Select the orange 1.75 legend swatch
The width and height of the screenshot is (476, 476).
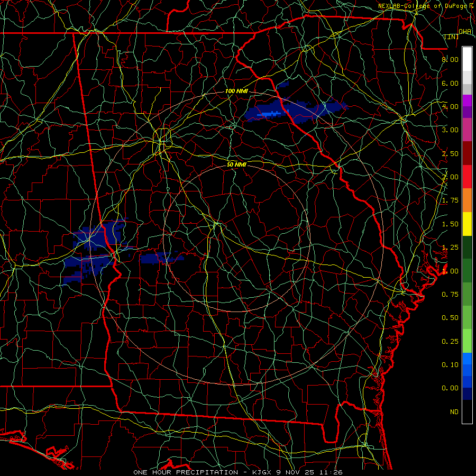467,200
